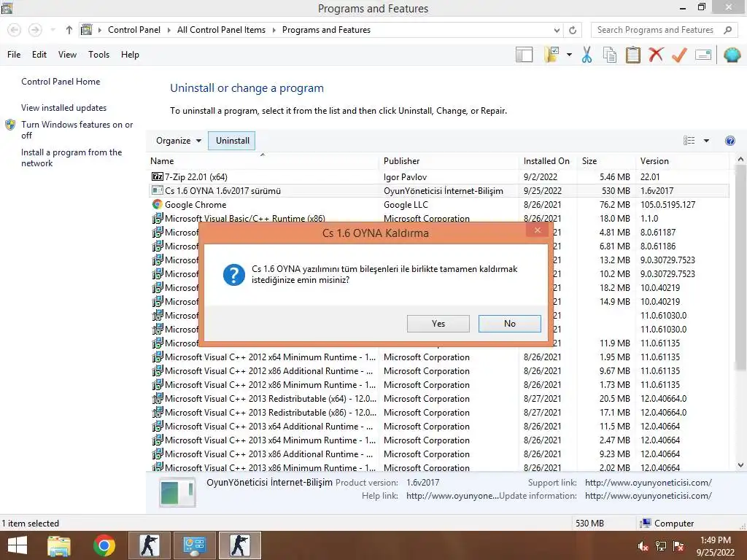The height and width of the screenshot is (560, 747).
Task: Select Visual C++ 2013 Redistributable (x64) row
Action: click(x=438, y=399)
